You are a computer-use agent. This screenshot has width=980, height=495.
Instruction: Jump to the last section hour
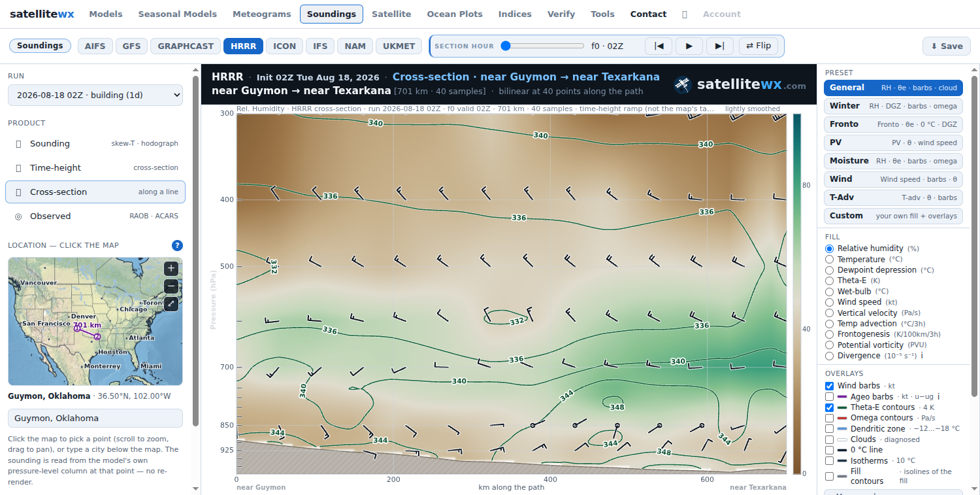pyautogui.click(x=719, y=46)
